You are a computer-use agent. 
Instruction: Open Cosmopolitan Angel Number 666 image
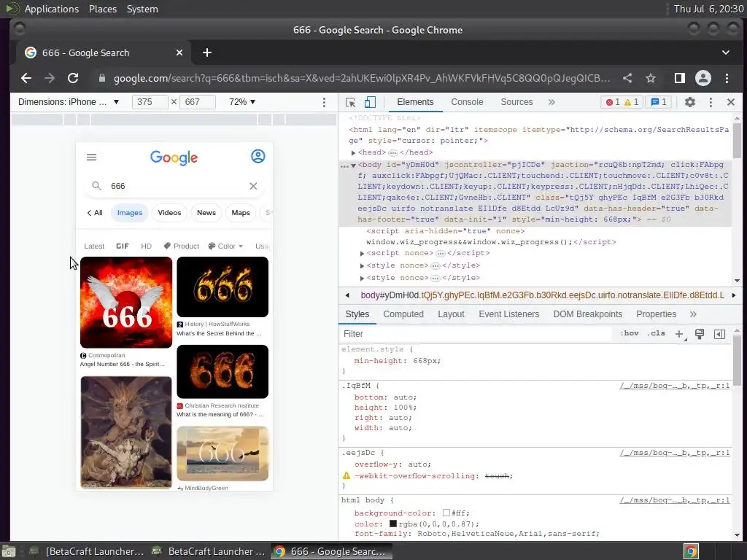tap(126, 302)
